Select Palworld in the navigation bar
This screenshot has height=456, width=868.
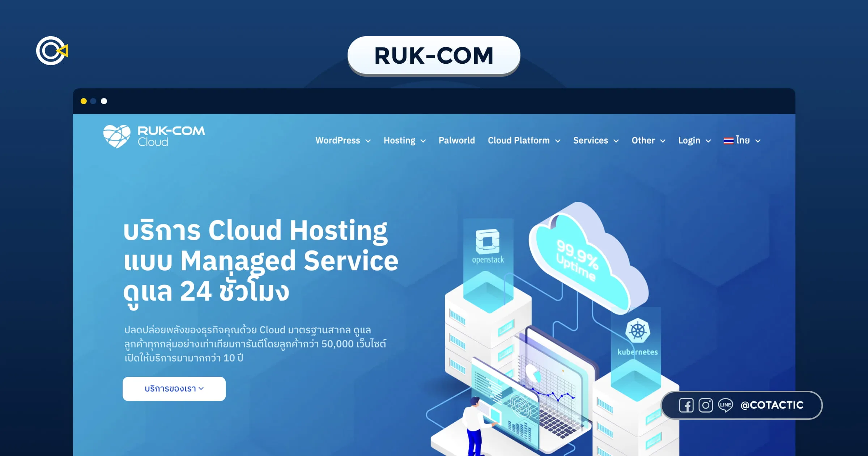click(x=457, y=140)
